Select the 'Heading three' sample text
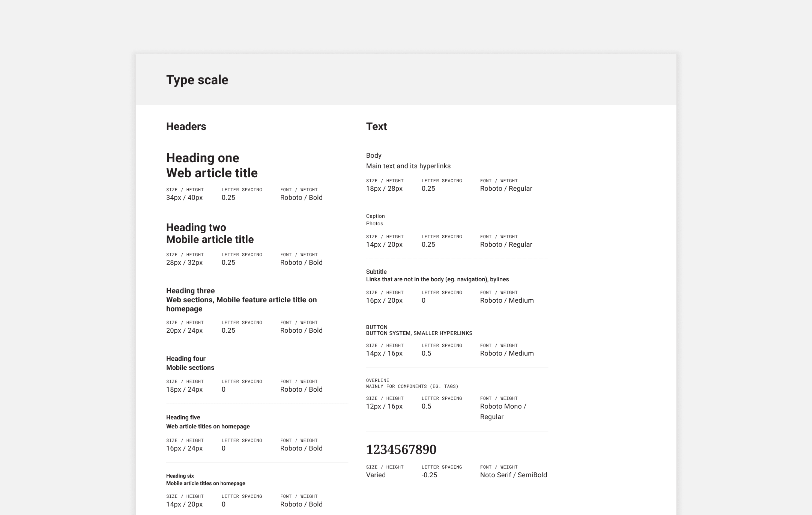812x515 pixels. 190,291
